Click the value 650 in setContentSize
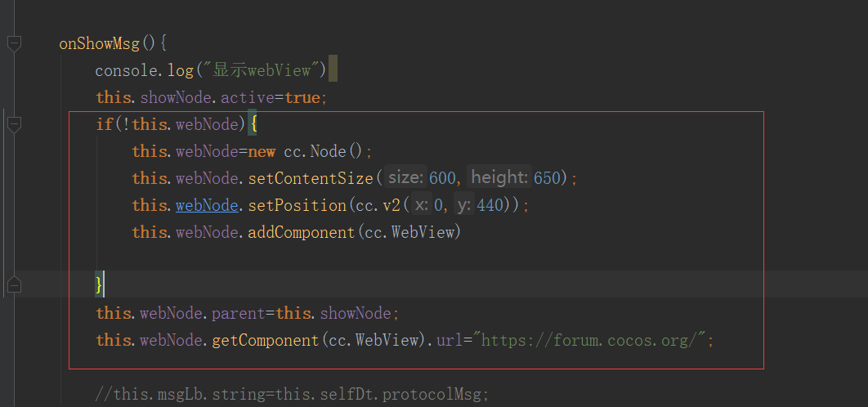The width and height of the screenshot is (868, 407). [x=547, y=178]
